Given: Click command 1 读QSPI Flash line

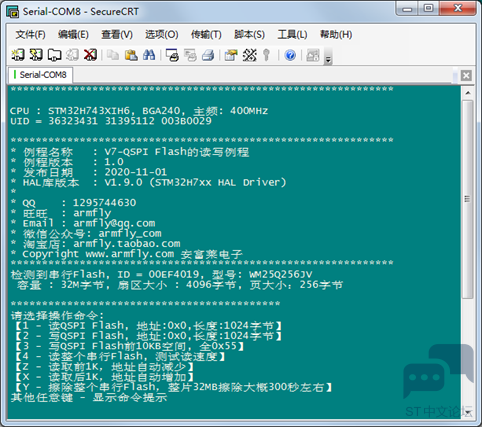Looking at the screenshot, I should (x=148, y=326).
